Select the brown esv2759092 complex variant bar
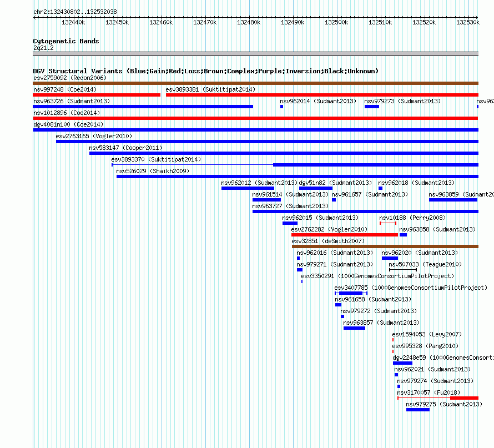Viewport: 494px width, 448px height. click(255, 83)
